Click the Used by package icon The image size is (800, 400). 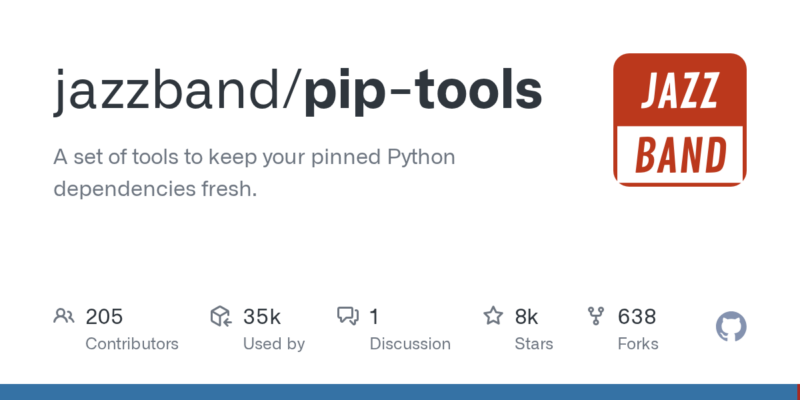pos(221,317)
